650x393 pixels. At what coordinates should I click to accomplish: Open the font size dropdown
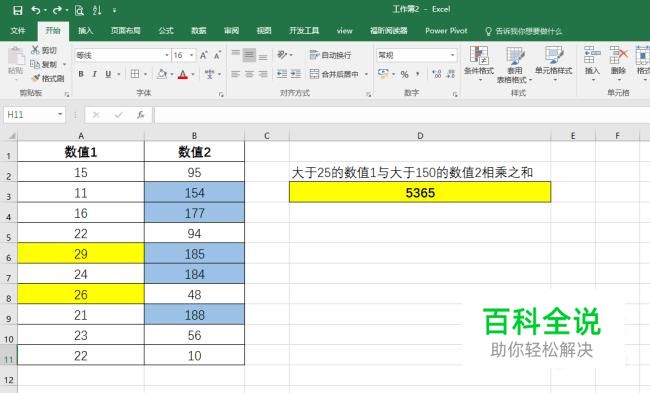192,55
